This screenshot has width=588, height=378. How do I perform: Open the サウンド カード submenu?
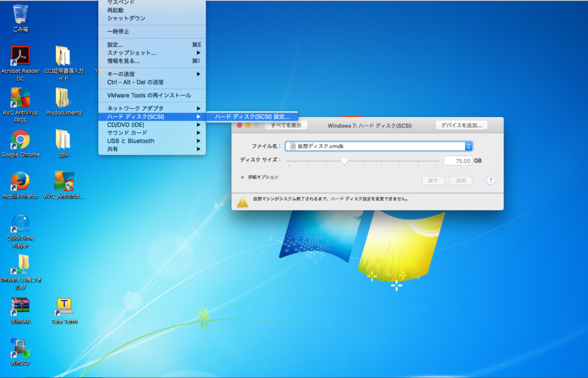(x=152, y=133)
